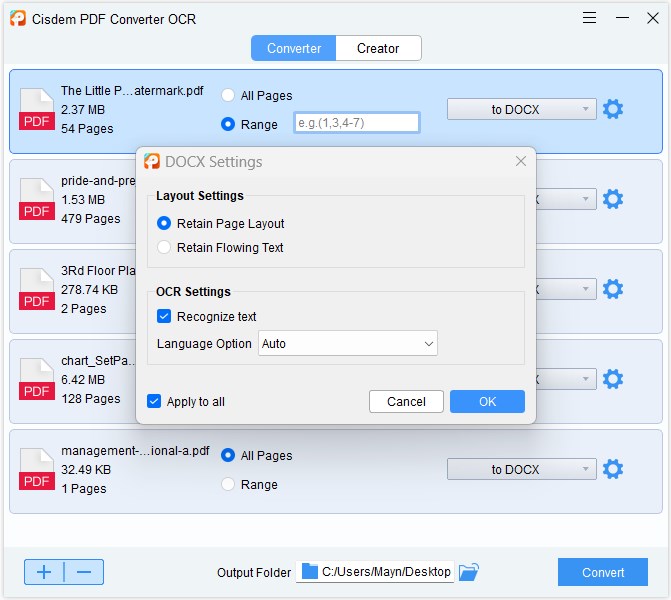Click PDF file icon of The Little P...atermark.pdf
This screenshot has width=671, height=600.
click(37, 109)
